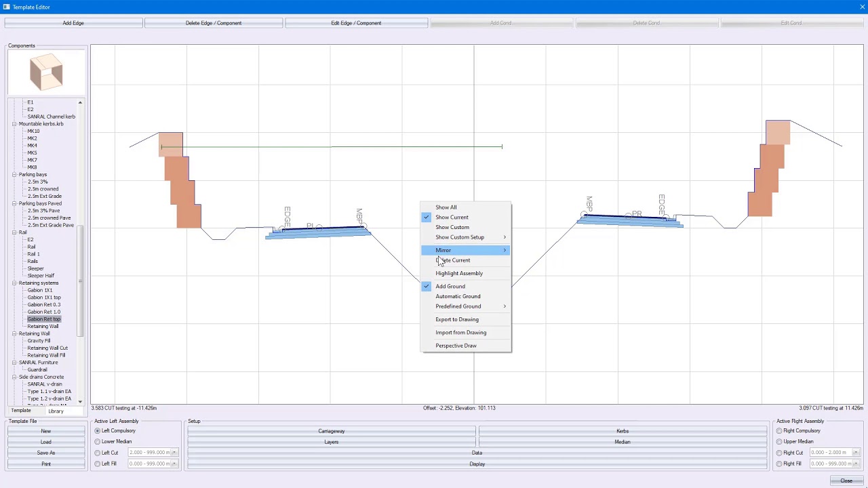
Task: Collapse the Mountable kerbs.krb tree node
Action: pos(14,124)
